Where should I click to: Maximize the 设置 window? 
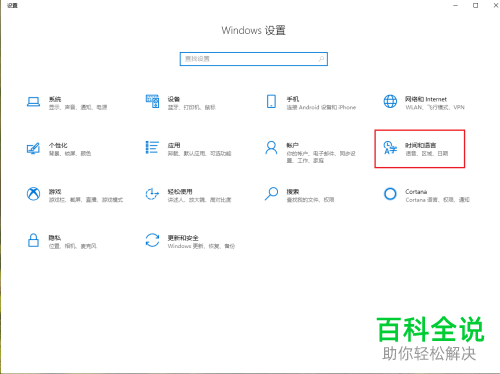coord(476,5)
